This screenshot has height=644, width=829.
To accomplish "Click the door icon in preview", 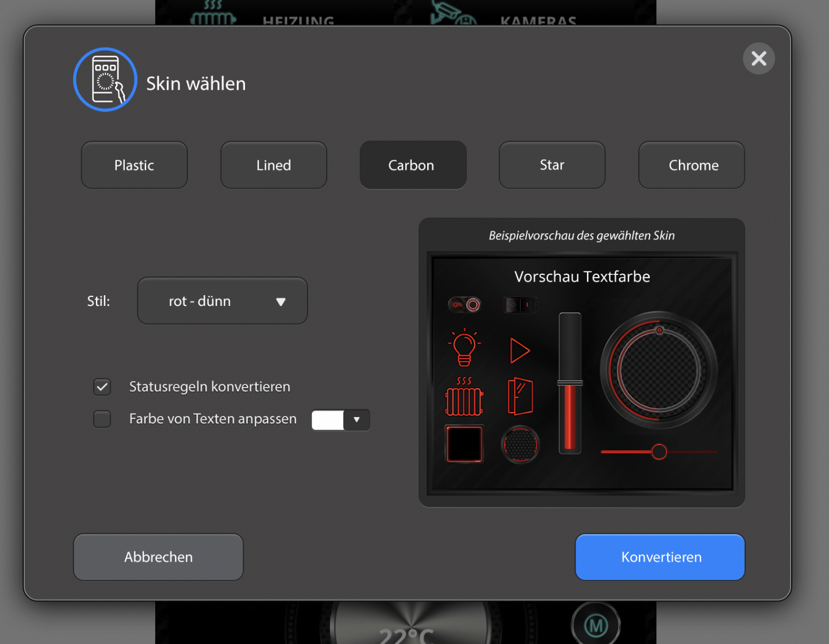I will [x=520, y=396].
